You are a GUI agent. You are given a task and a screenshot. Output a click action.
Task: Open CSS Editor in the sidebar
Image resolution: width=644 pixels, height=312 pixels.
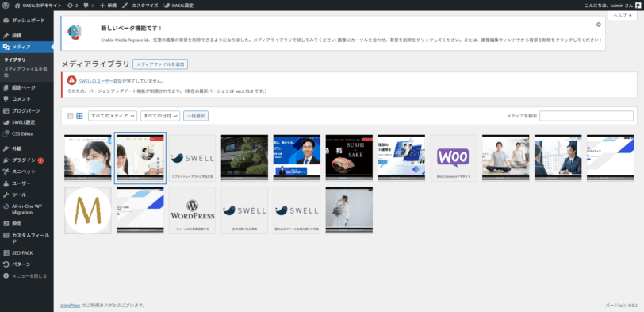pyautogui.click(x=27, y=133)
